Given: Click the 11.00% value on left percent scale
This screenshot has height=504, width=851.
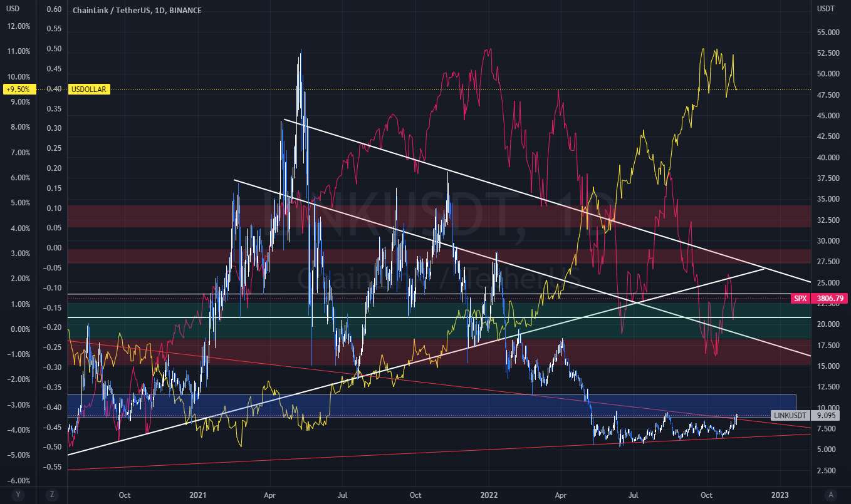Looking at the screenshot, I should coord(18,51).
